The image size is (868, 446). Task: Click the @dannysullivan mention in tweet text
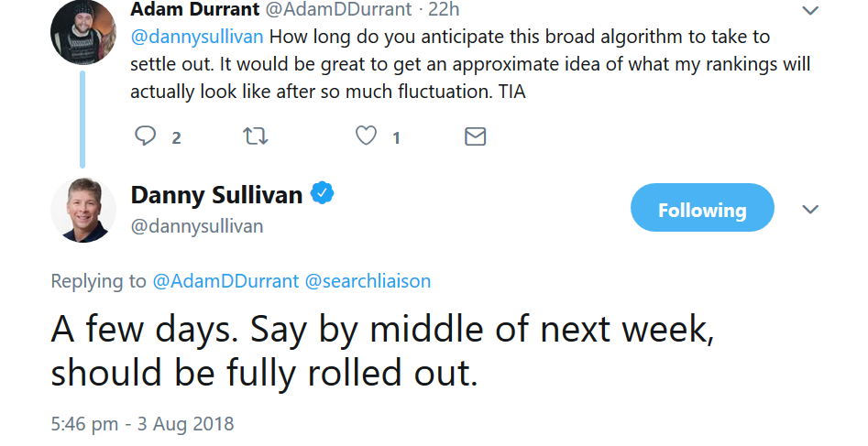click(197, 38)
